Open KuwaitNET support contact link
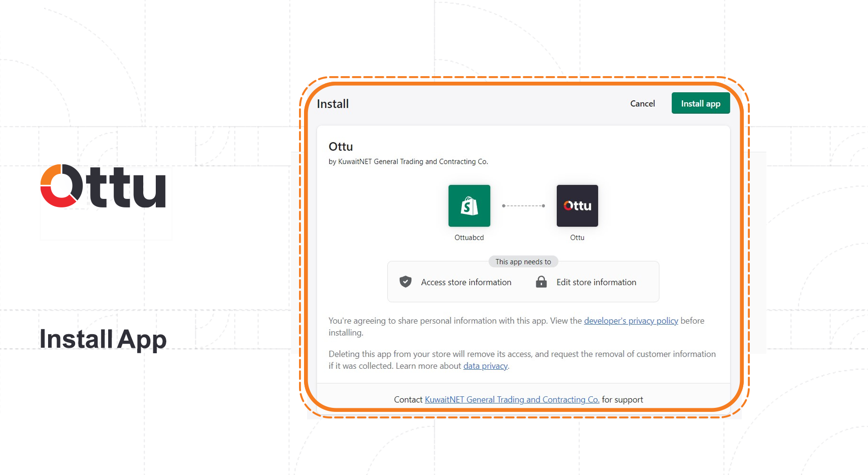868x475 pixels. point(511,399)
